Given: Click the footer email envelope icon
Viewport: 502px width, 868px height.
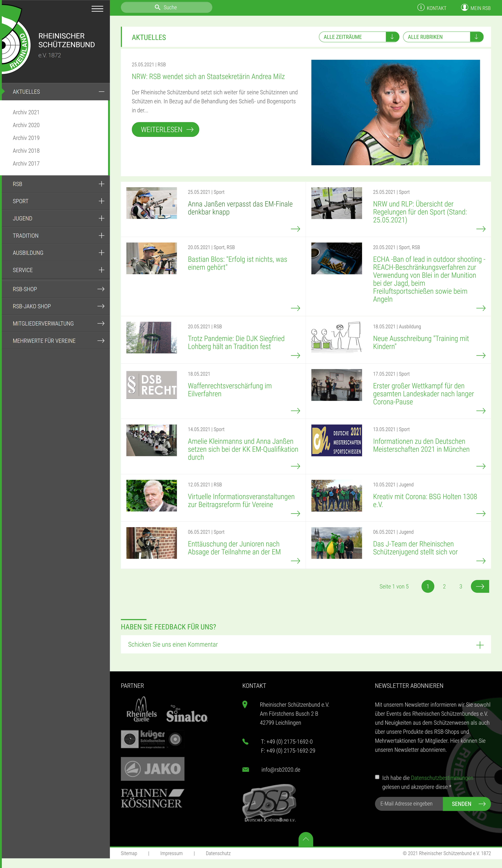Looking at the screenshot, I should (246, 770).
